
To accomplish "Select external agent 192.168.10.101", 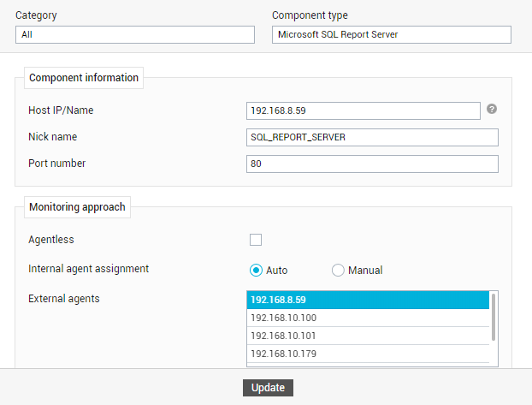I will 368,336.
